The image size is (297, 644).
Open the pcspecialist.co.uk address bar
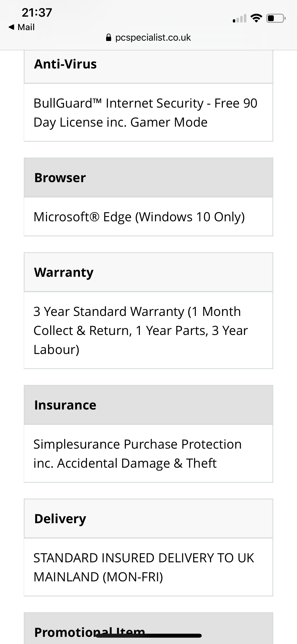[148, 38]
